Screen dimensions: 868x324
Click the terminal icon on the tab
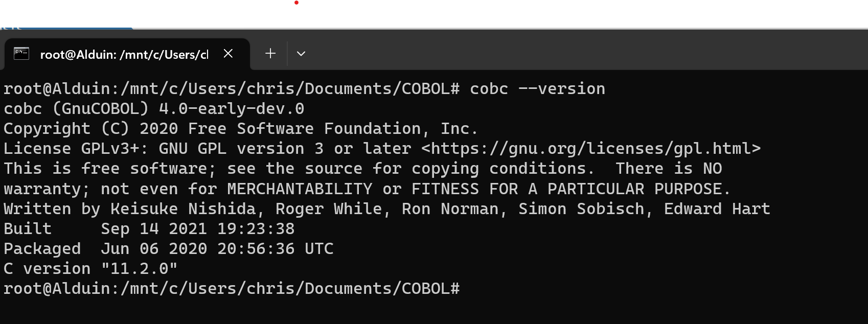21,54
